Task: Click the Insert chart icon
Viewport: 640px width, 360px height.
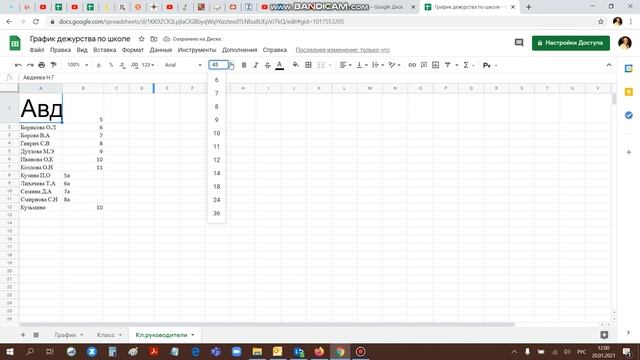Action: point(436,65)
